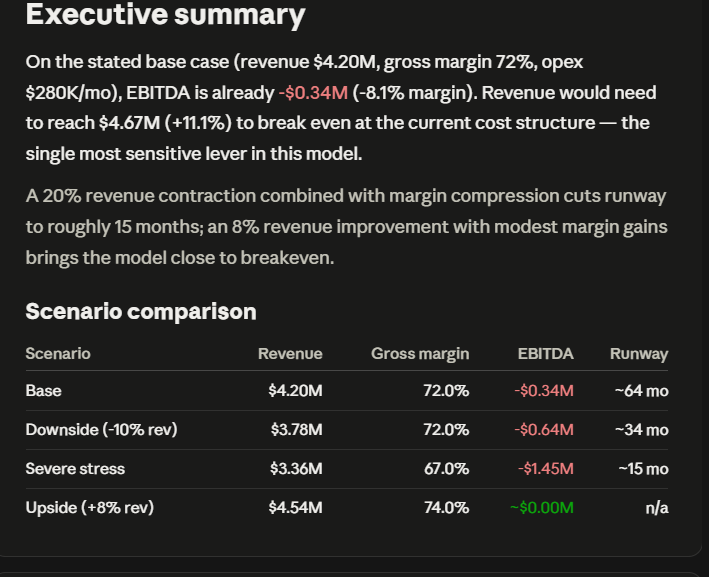The width and height of the screenshot is (709, 577).
Task: Click the Base runway ~64 mo cell
Action: click(x=642, y=391)
